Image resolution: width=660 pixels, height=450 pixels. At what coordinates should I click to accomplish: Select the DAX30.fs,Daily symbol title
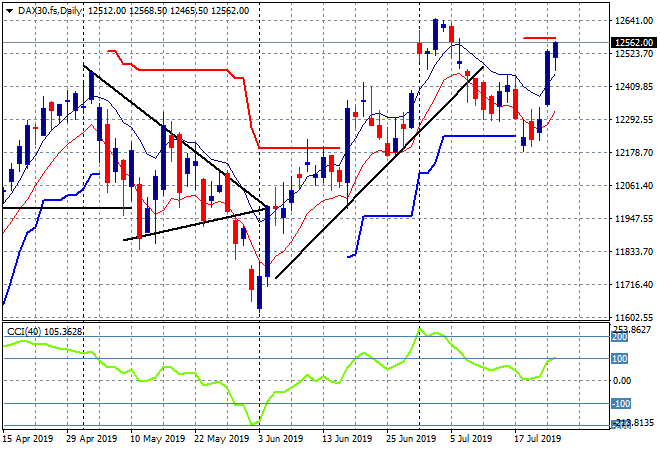50,11
